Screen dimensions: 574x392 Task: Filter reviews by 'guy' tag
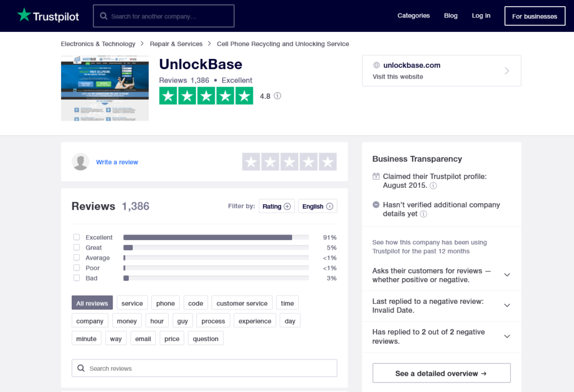[183, 321]
